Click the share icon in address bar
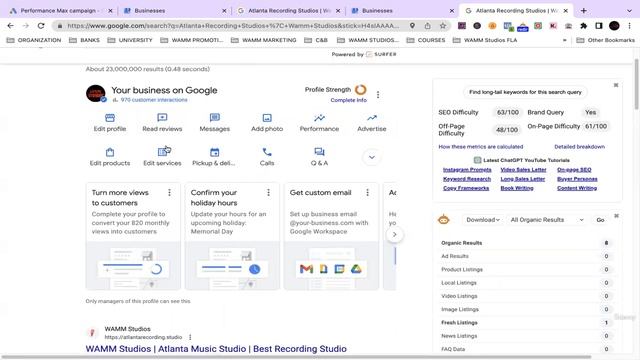Viewport: 640px width, 360px height. pyautogui.click(x=427, y=26)
